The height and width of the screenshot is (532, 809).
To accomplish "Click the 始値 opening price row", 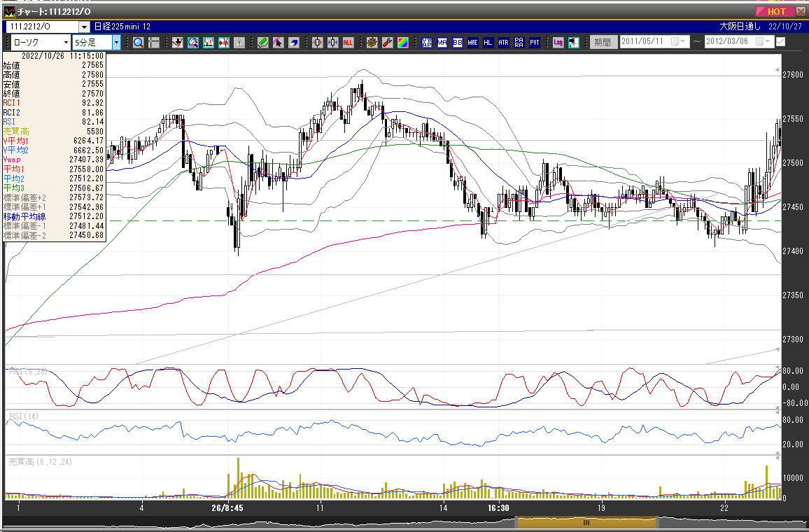I will click(54, 65).
